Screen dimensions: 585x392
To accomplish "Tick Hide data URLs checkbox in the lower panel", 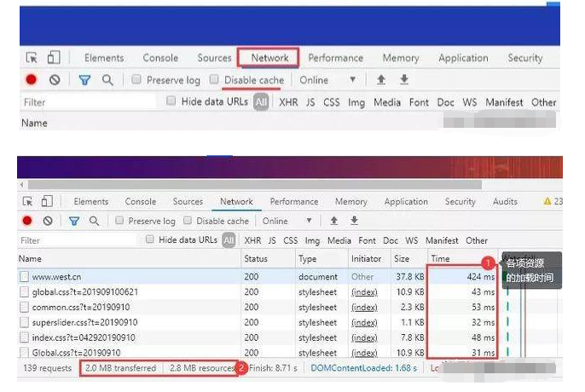I will point(150,240).
